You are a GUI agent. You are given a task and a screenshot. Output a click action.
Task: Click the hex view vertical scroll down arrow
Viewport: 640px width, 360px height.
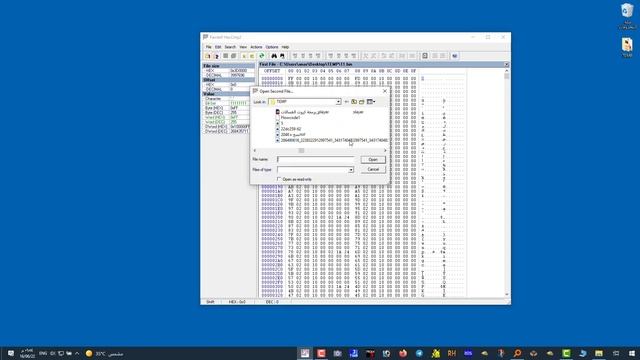(x=507, y=294)
